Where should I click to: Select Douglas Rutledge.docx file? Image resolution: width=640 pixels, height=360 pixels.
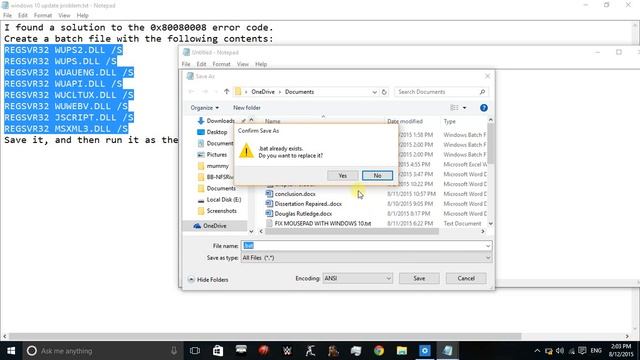pyautogui.click(x=299, y=213)
